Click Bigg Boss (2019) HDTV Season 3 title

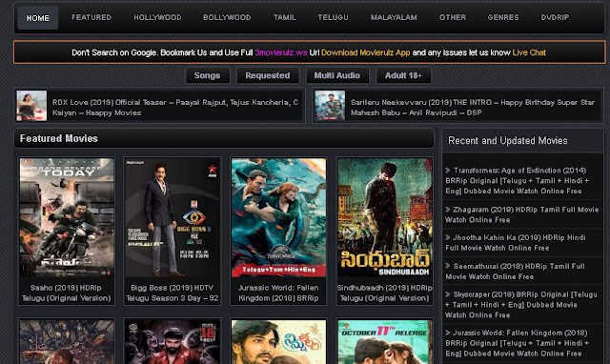pyautogui.click(x=172, y=293)
